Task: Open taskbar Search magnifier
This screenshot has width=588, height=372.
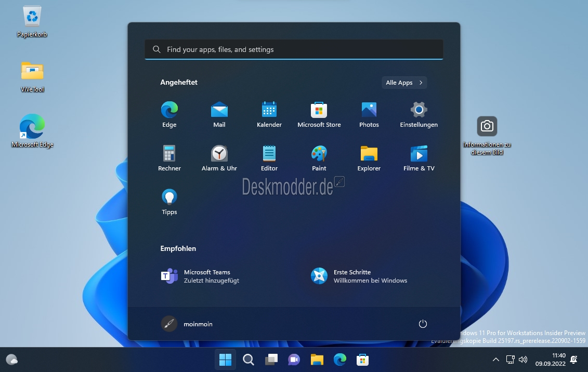Action: pos(249,360)
